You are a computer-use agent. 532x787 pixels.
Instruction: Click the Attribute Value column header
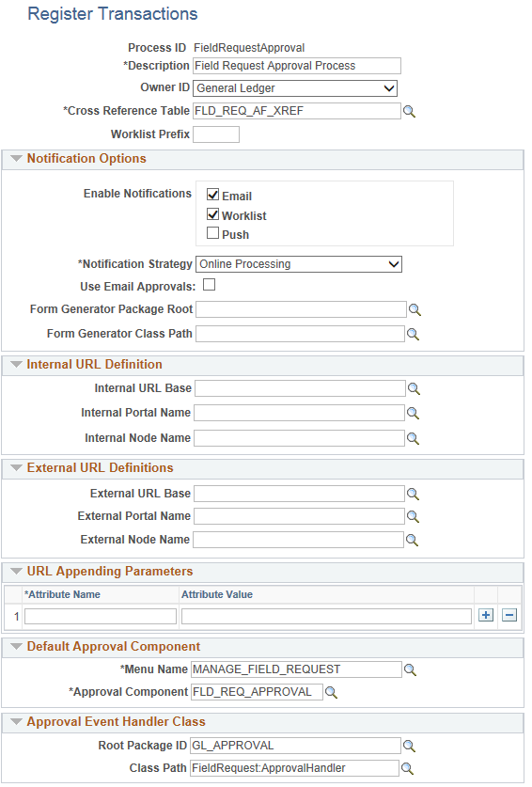(217, 595)
